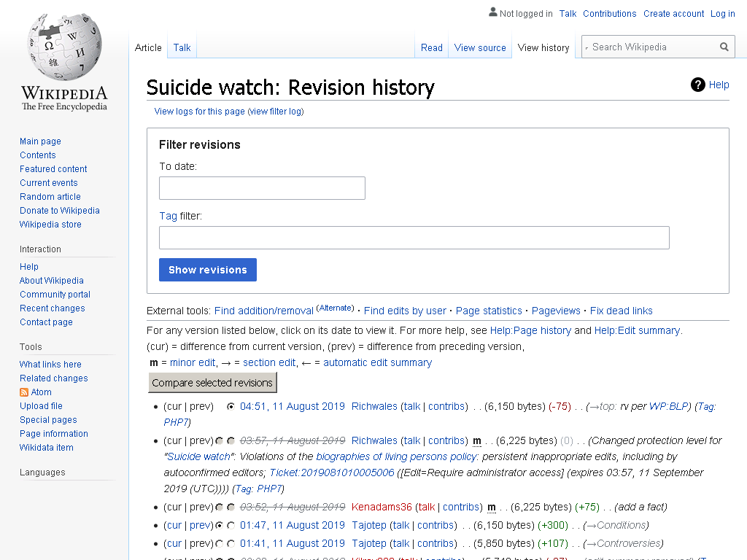The height and width of the screenshot is (560, 747).
Task: Open the 04:51, 11 August 2019 revision
Action: pyautogui.click(x=292, y=406)
